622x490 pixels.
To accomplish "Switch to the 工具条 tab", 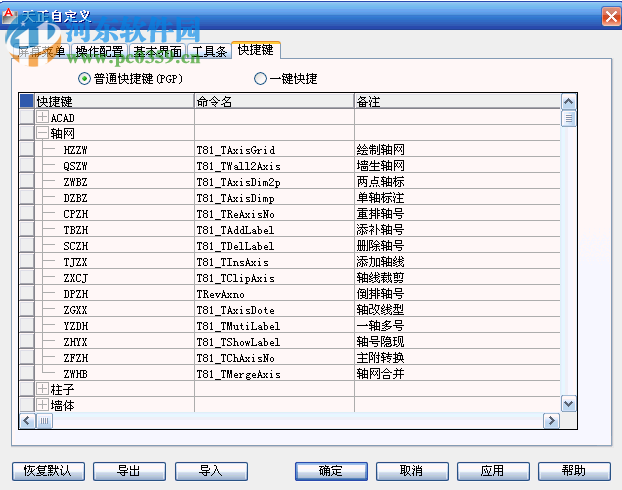I will [x=209, y=52].
